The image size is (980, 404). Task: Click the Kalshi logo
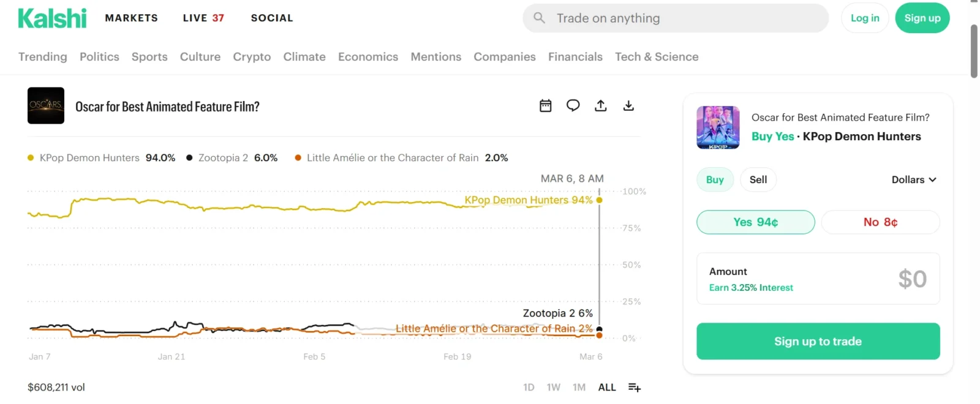52,18
